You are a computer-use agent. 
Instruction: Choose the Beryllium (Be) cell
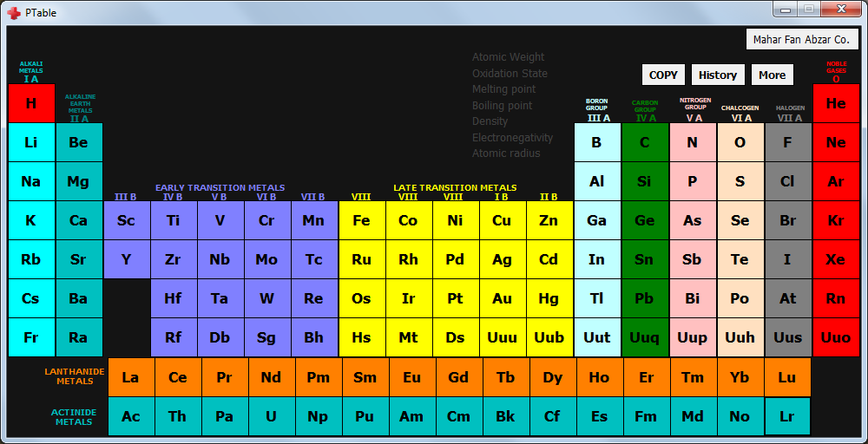[x=79, y=142]
